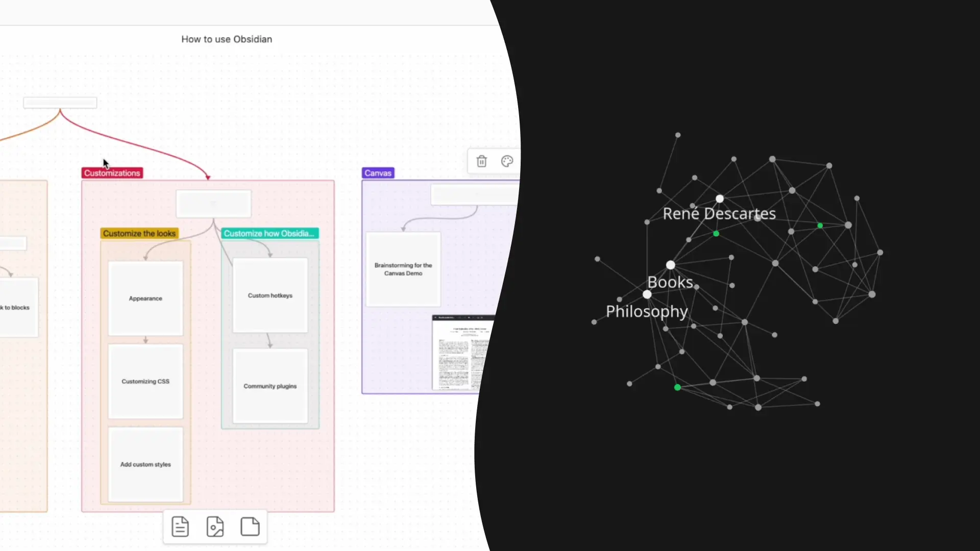Click the Appearance card
This screenshot has height=551, width=980.
pos(145,298)
